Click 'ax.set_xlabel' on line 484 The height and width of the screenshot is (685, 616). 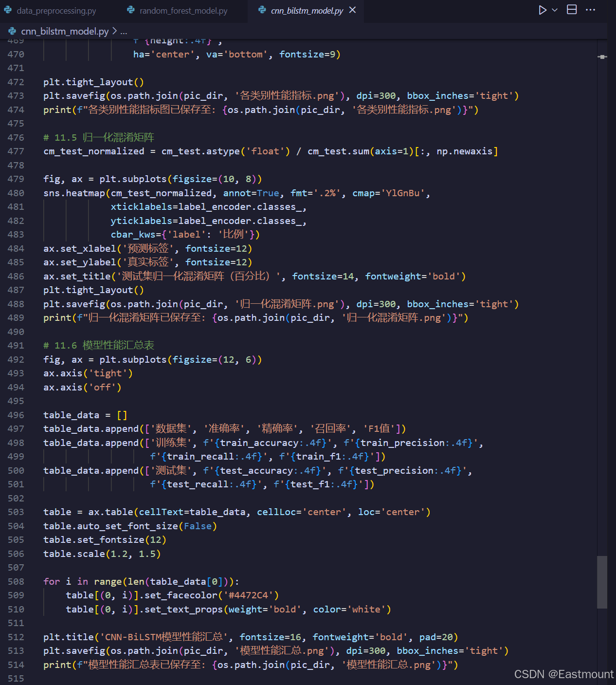[80, 249]
